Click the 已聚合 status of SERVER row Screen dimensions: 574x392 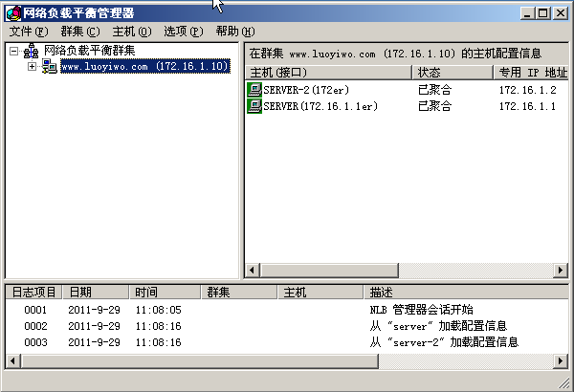point(435,106)
